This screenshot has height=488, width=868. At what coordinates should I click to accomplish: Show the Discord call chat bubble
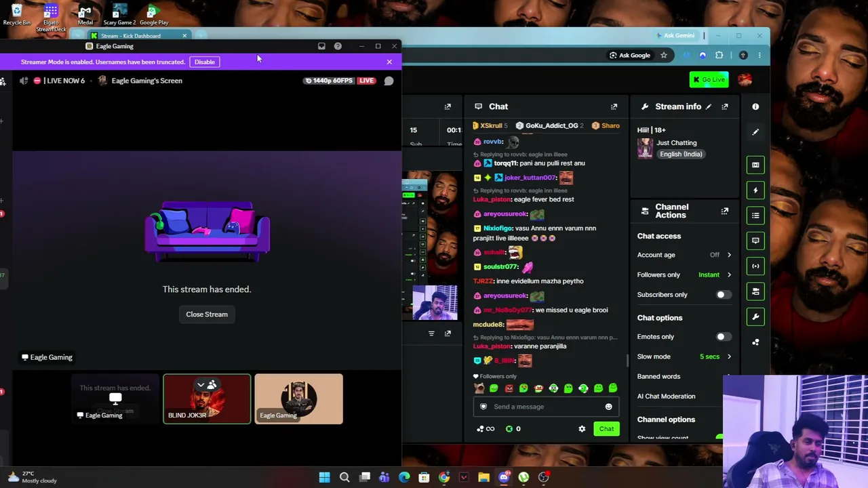click(x=389, y=81)
